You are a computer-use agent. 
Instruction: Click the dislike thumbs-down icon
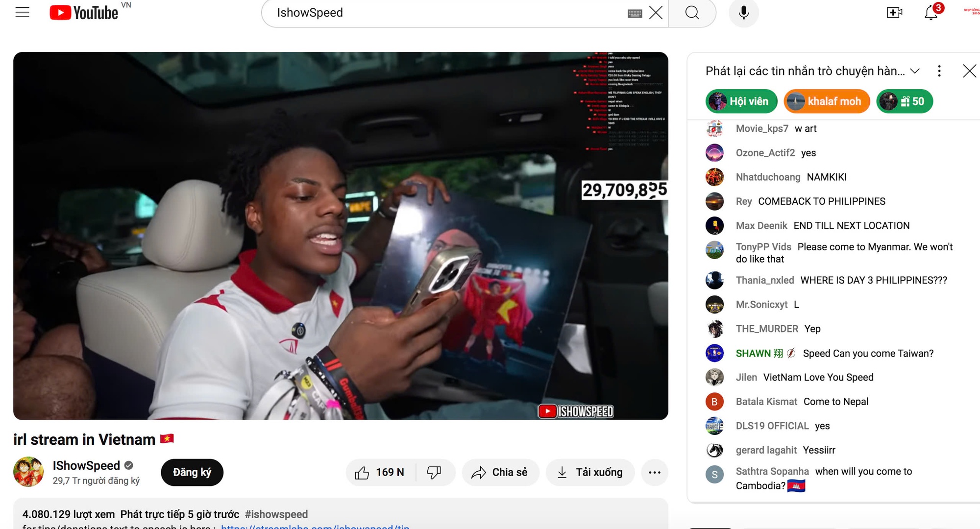point(434,472)
